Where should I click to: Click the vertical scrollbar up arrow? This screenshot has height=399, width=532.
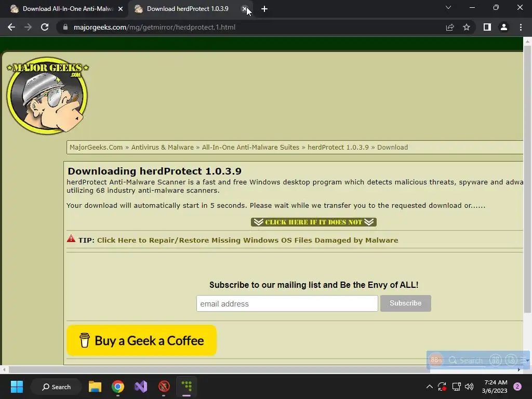[527, 42]
